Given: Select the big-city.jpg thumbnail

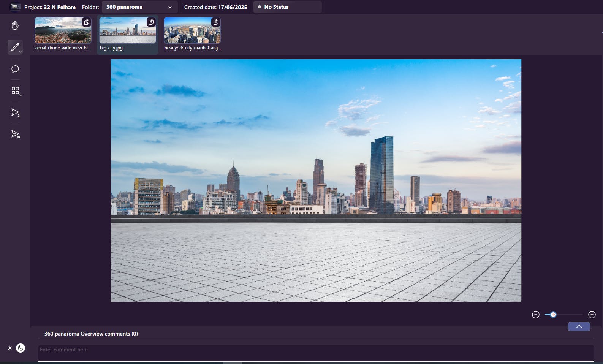Looking at the screenshot, I should click(128, 30).
